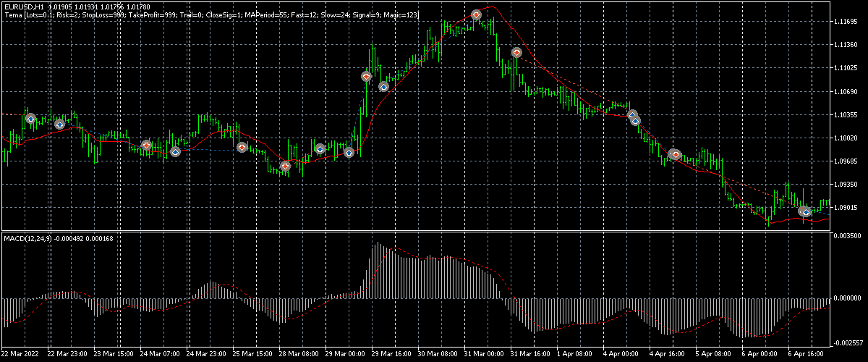
Task: Click the red sell marker near the 1.11360 level
Action: [x=516, y=52]
